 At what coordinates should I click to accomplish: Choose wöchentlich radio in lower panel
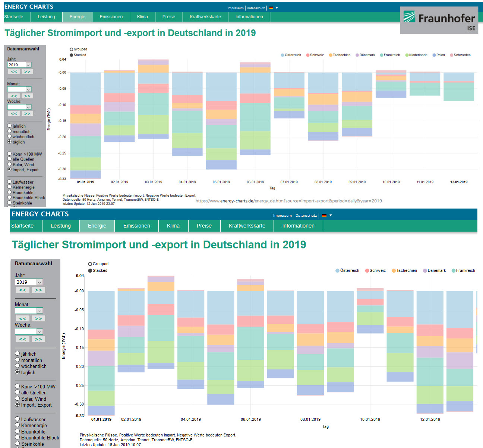coord(18,366)
